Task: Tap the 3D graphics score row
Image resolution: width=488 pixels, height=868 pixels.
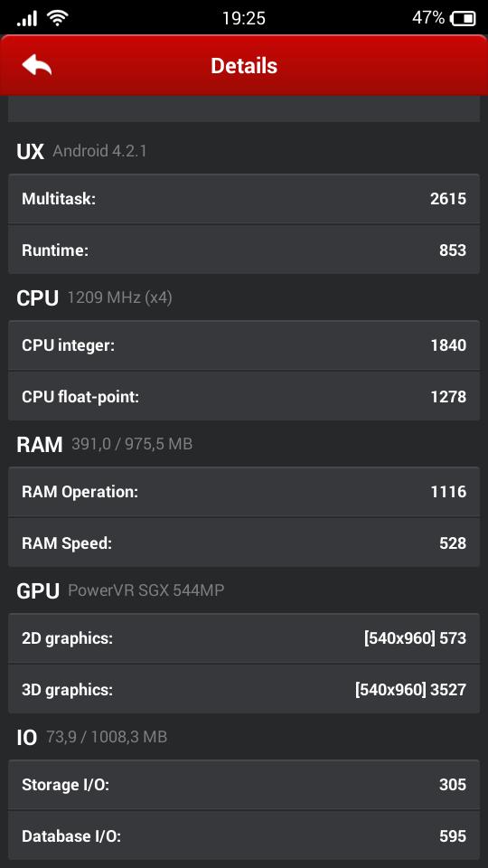Action: click(244, 689)
